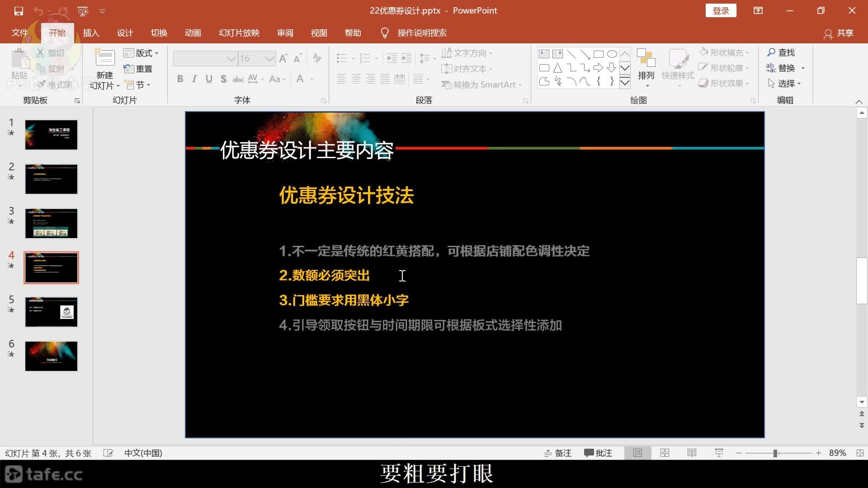Select the right arrow shape in gallery
The image size is (868, 488).
(x=598, y=68)
